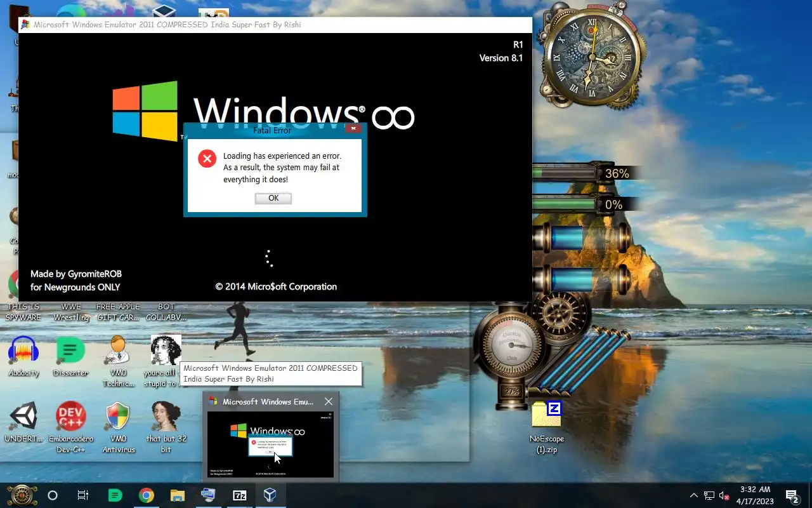812x508 pixels.
Task: Click the Cortana circle on the taskbar
Action: coord(53,495)
